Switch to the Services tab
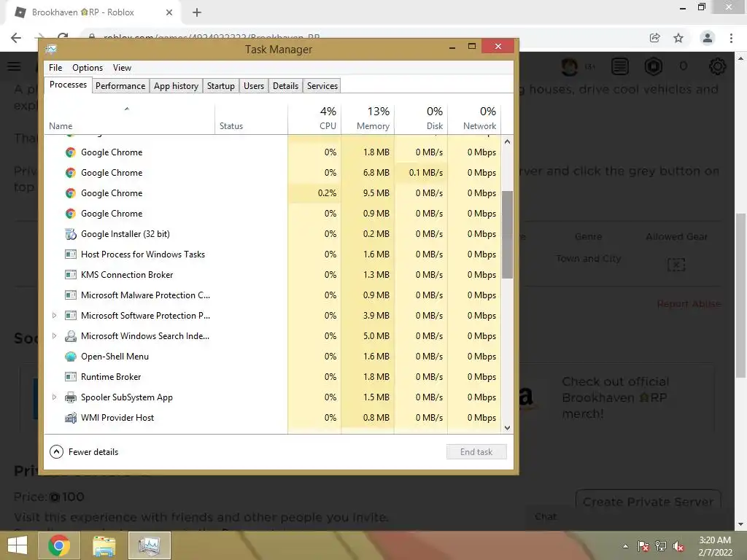747x560 pixels. [322, 86]
